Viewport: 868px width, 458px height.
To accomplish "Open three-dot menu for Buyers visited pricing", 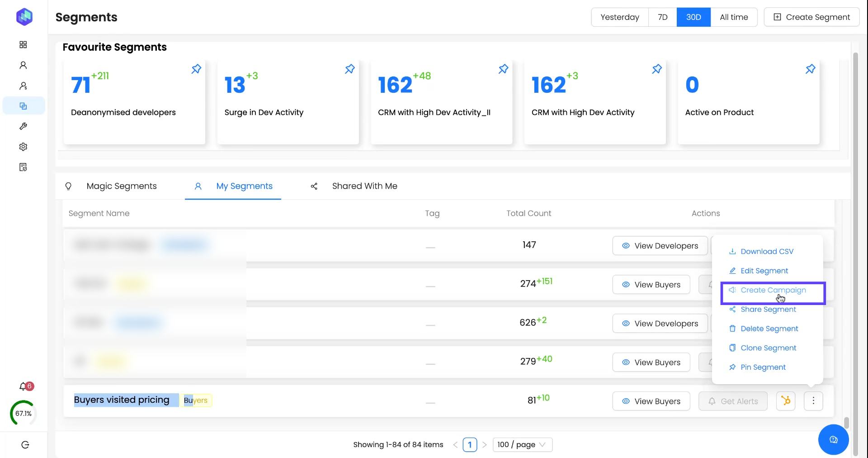I will click(813, 401).
